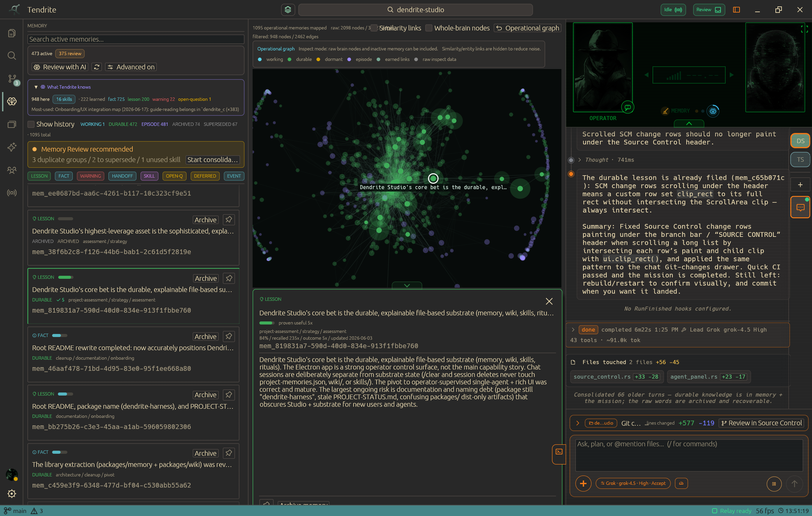
Task: Close the lesson detail panel
Action: tap(549, 301)
